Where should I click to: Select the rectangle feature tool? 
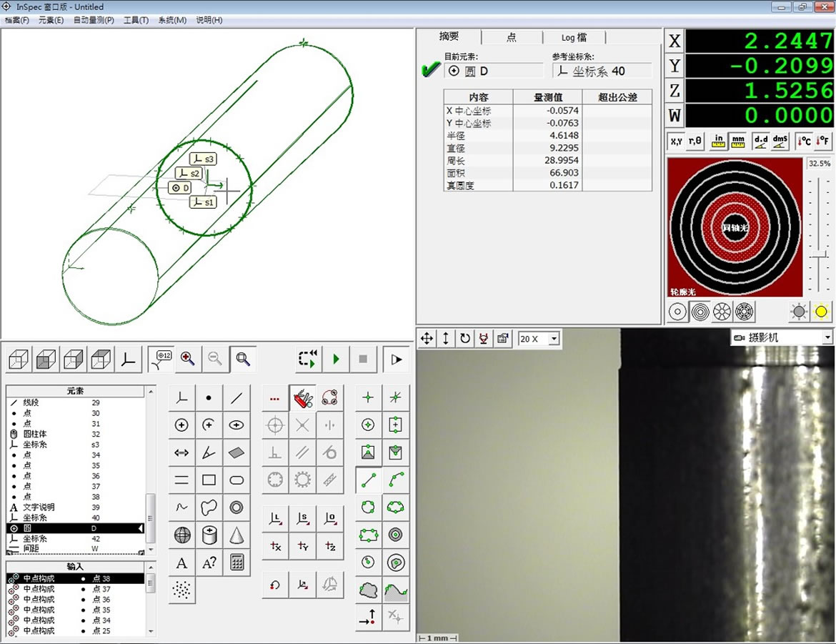[209, 480]
